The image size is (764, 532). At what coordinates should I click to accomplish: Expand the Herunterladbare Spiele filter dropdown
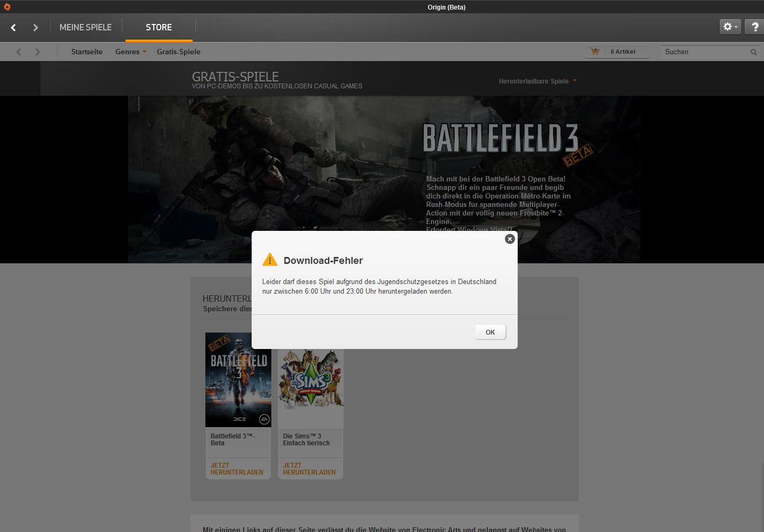click(538, 81)
